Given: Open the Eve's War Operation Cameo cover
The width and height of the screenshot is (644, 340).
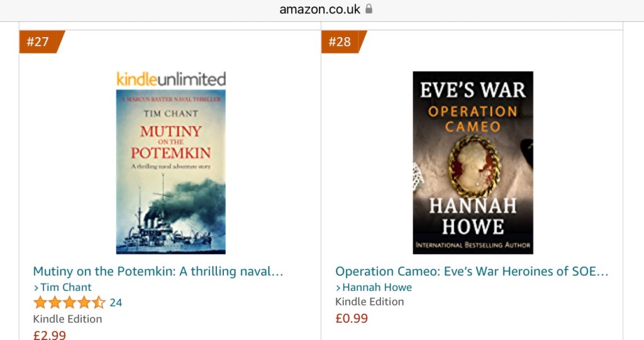Looking at the screenshot, I should coord(473,163).
